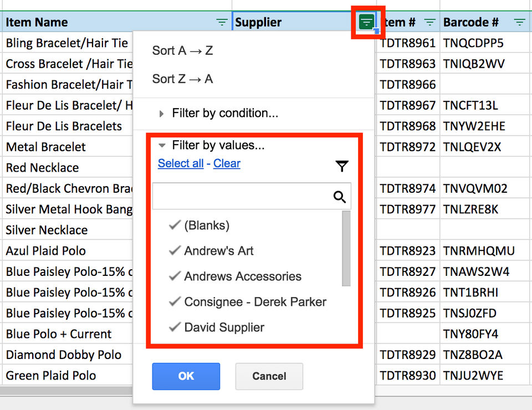Image resolution: width=532 pixels, height=410 pixels.
Task: Click the Clear link
Action: click(x=227, y=163)
